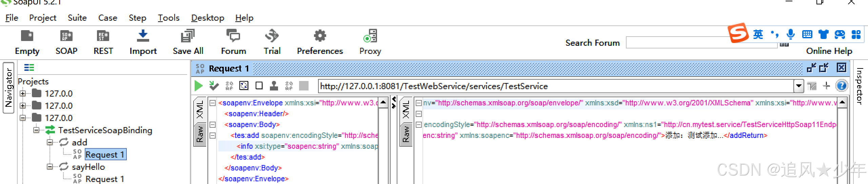Click first dock arrow icon in Request 1 title bar
Screen dimensions: 868x184
[811, 68]
